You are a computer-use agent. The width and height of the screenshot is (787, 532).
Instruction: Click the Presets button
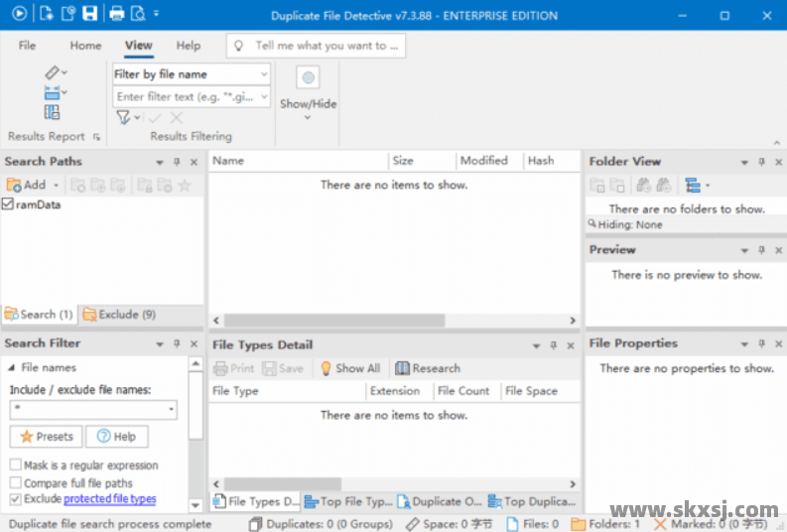[x=46, y=437]
